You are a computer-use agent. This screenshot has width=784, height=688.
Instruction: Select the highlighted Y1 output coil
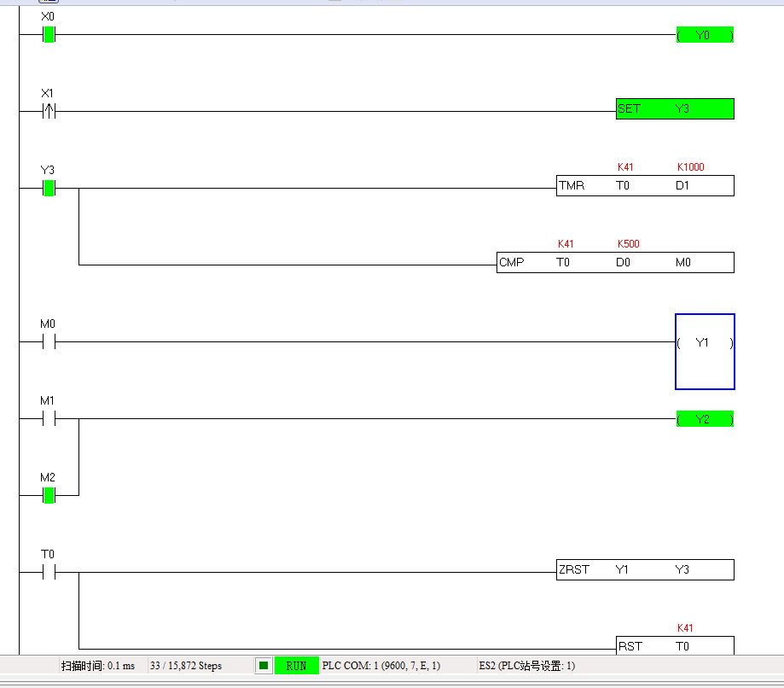click(704, 351)
